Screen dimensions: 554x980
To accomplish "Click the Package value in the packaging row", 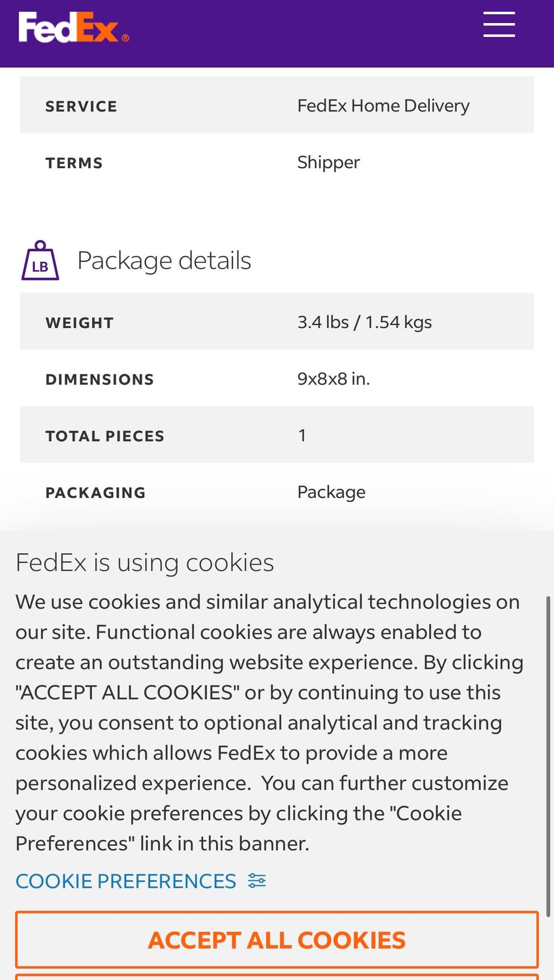I will pos(331,492).
